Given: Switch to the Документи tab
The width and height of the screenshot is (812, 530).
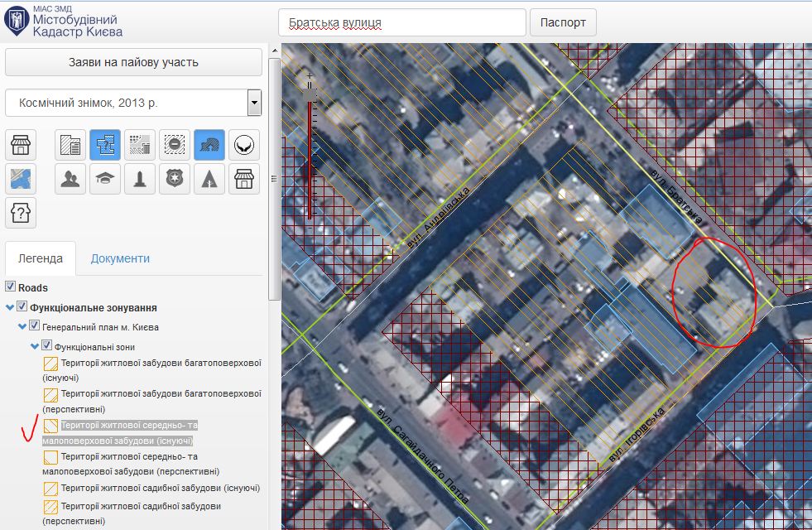Looking at the screenshot, I should 120,258.
